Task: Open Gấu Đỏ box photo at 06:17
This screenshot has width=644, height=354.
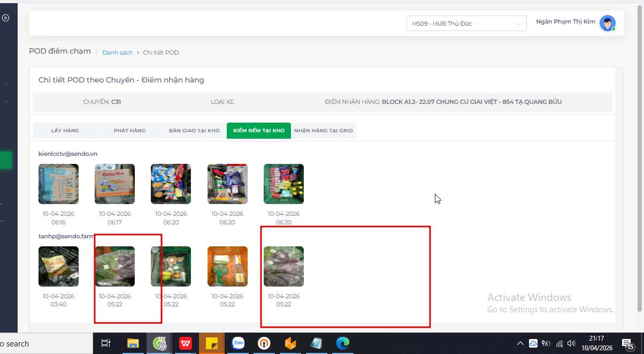Action: coord(114,184)
